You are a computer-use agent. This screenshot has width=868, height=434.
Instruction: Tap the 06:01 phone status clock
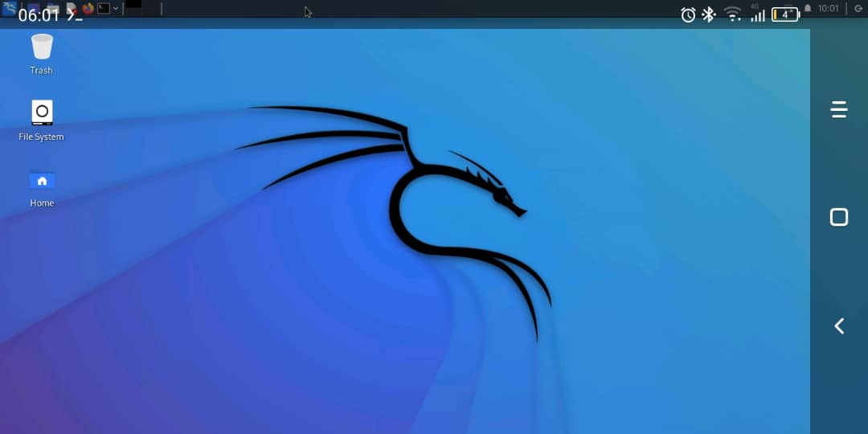click(x=39, y=15)
